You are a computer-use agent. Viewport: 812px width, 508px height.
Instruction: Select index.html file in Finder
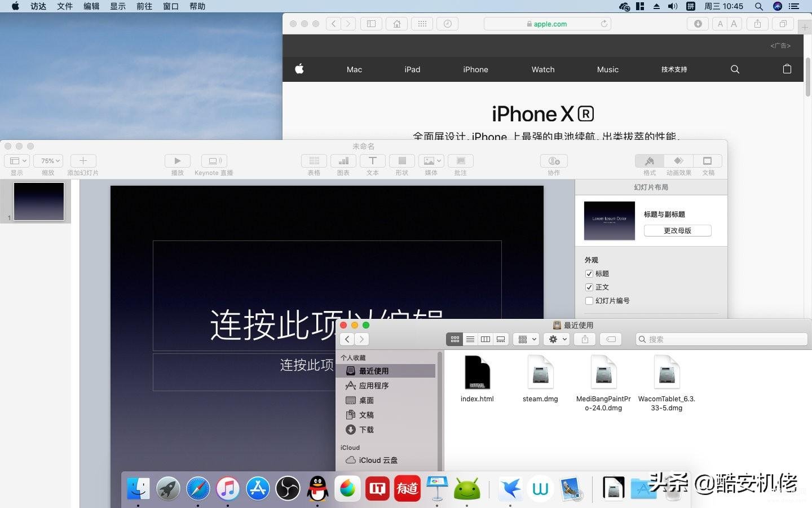[477, 379]
